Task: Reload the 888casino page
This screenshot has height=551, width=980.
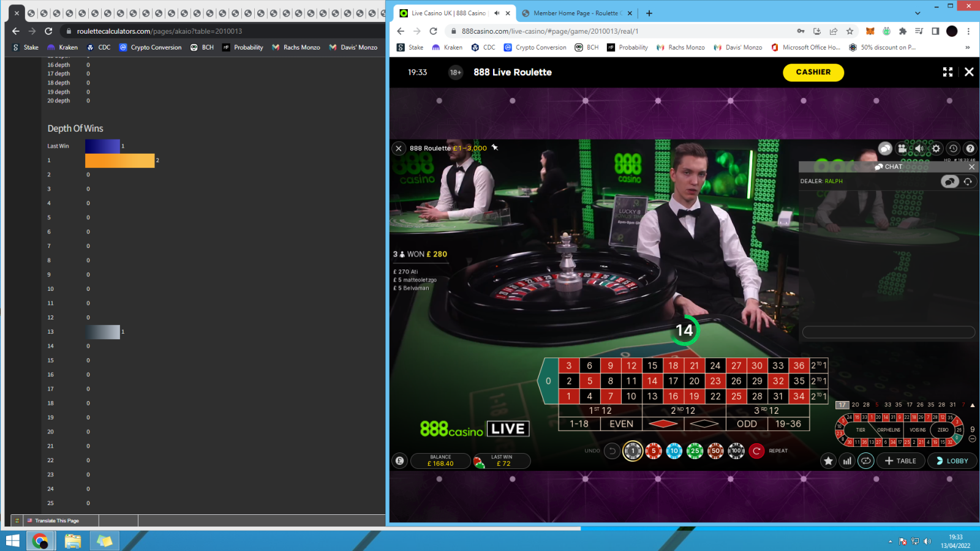Action: pyautogui.click(x=434, y=31)
